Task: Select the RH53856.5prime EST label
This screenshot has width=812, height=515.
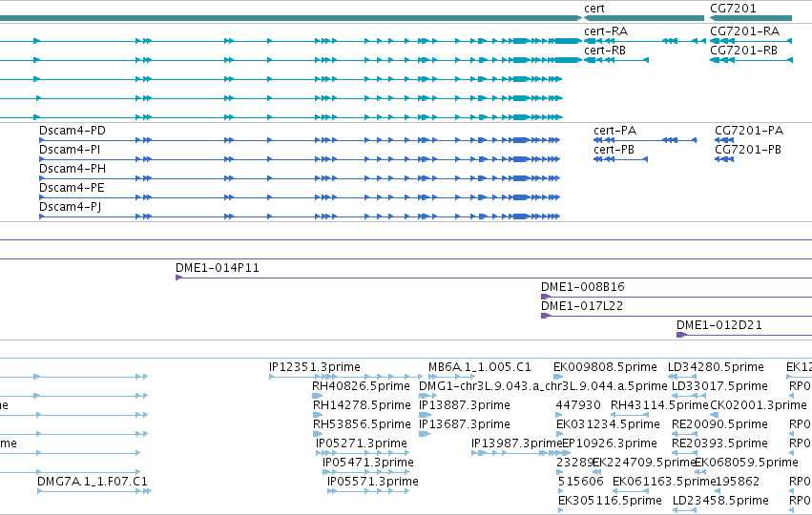Action: pyautogui.click(x=362, y=424)
